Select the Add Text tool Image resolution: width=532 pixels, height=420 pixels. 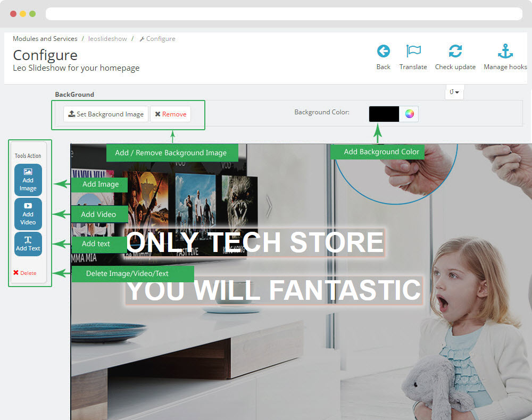28,243
